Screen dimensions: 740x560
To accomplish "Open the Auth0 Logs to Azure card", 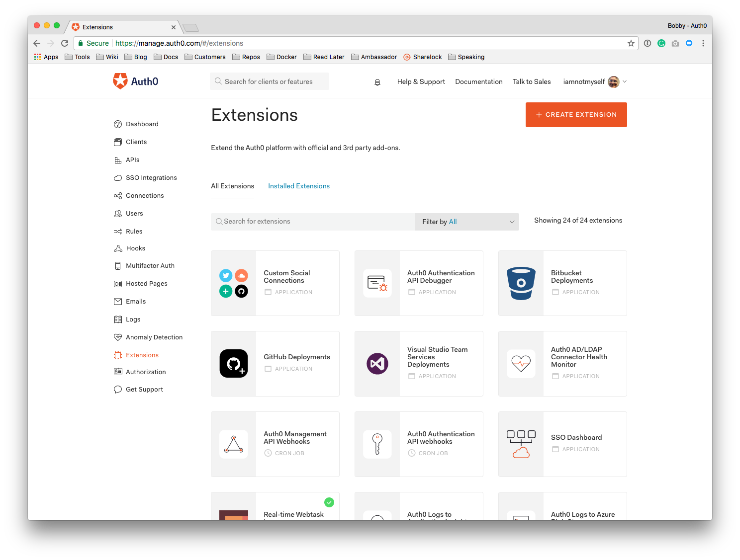I will [x=562, y=506].
